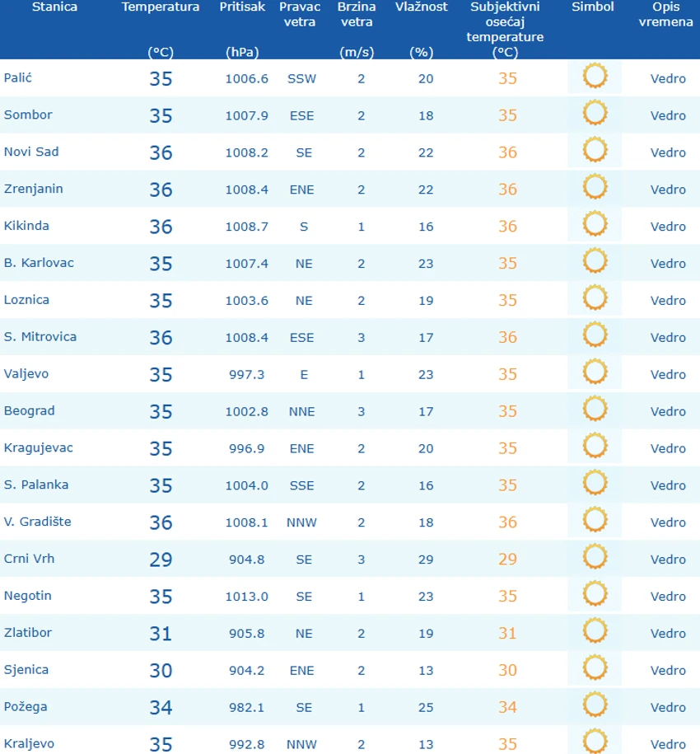
Task: Click the Loznica station name
Action: point(26,300)
